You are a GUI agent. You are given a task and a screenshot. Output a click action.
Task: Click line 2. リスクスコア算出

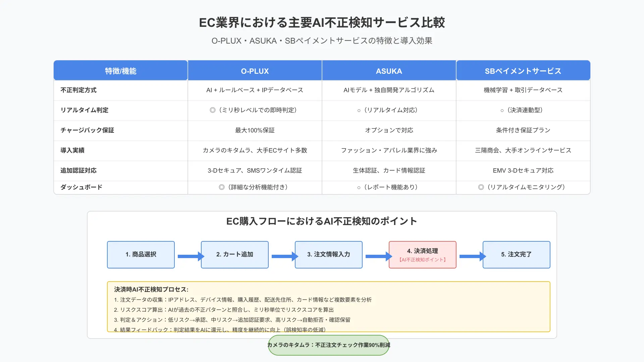[x=224, y=310]
